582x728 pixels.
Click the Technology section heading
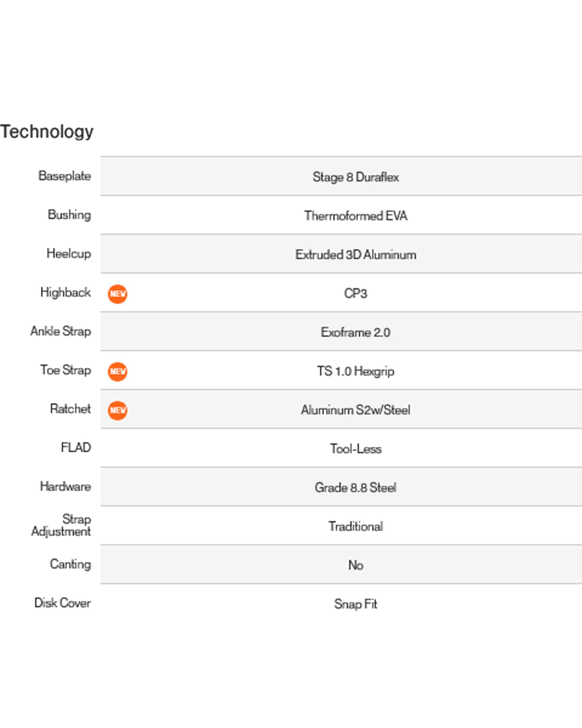pyautogui.click(x=47, y=132)
